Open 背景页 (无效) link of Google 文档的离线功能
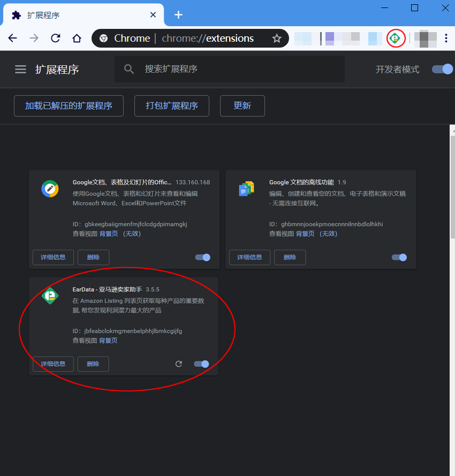The height and width of the screenshot is (476, 455). point(316,234)
